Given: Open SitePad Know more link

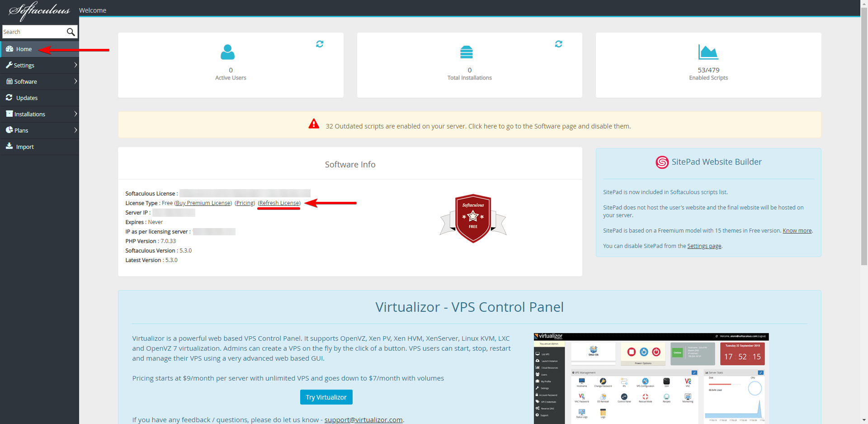Looking at the screenshot, I should coord(797,231).
